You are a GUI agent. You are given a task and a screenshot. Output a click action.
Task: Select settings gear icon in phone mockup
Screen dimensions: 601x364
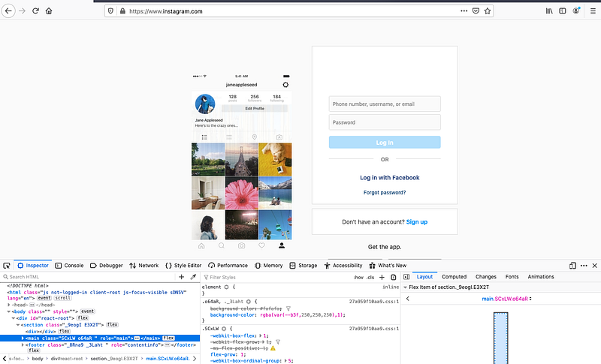[285, 85]
